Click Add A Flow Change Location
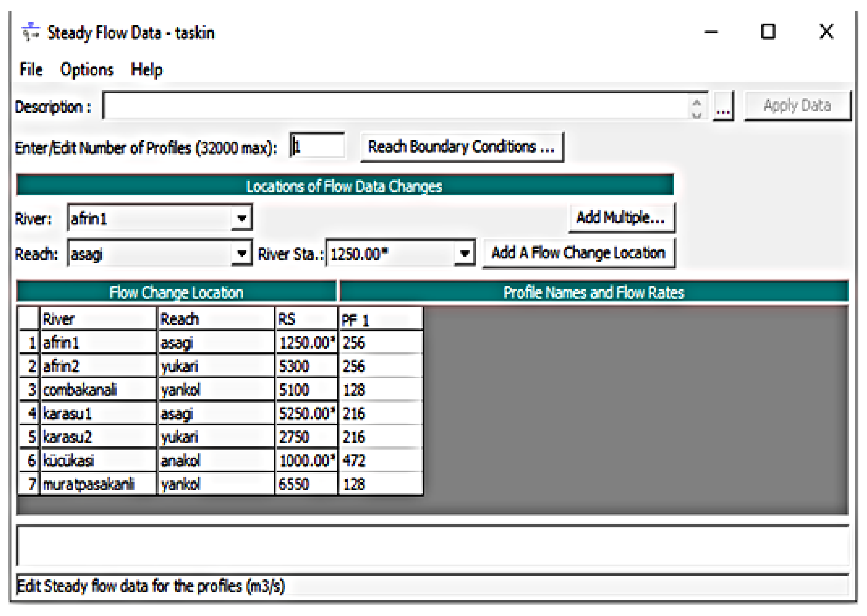The width and height of the screenshot is (867, 616). coord(579,253)
